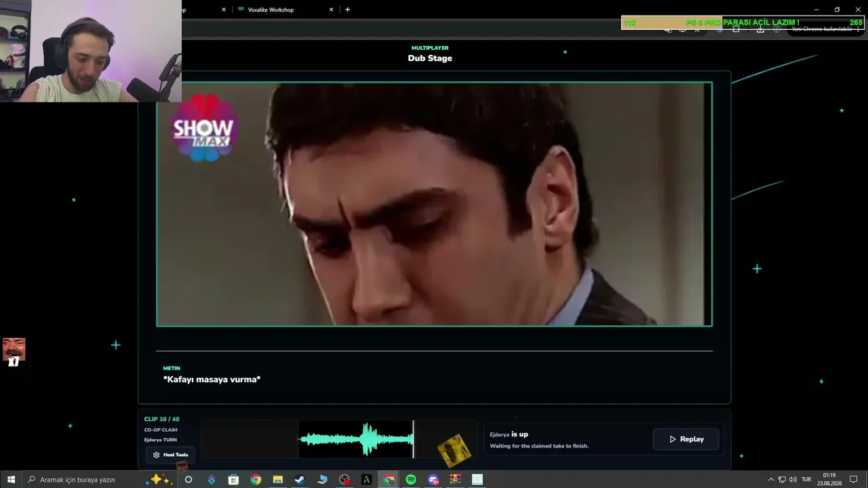Click the Chrome downloads icon

760,29
